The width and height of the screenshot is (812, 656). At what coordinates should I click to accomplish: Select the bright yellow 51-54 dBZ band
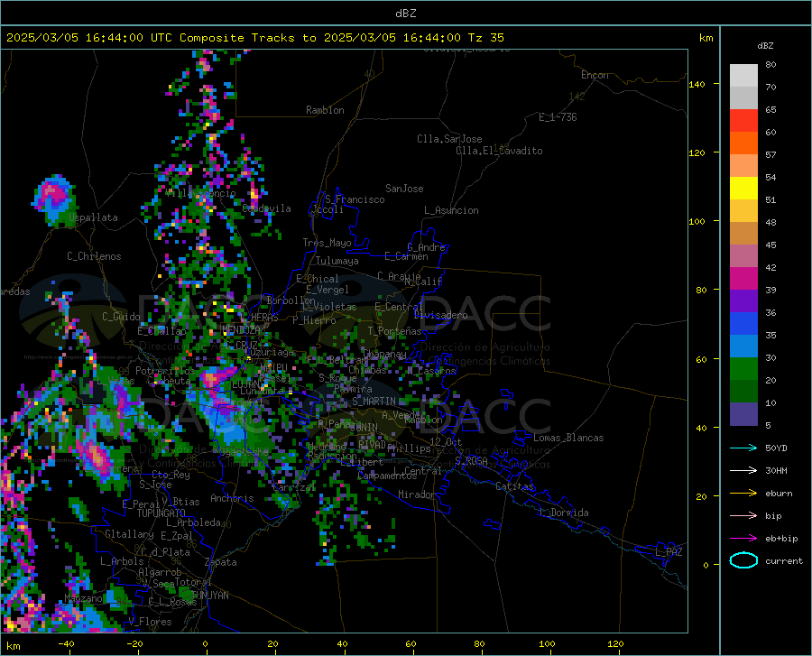743,189
